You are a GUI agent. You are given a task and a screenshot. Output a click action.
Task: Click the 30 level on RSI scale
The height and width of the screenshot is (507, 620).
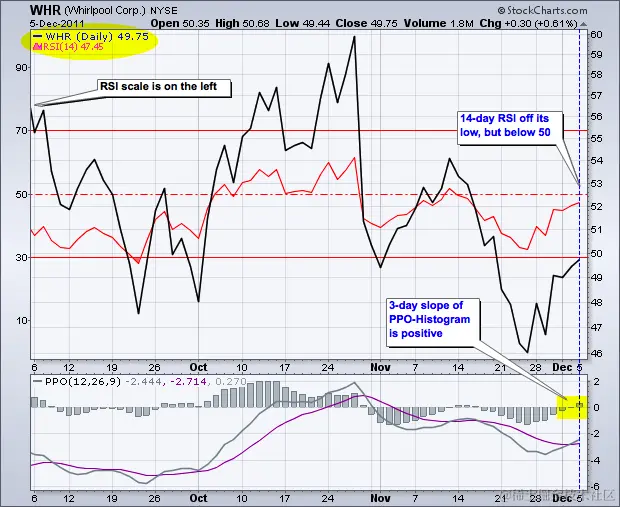click(x=22, y=257)
